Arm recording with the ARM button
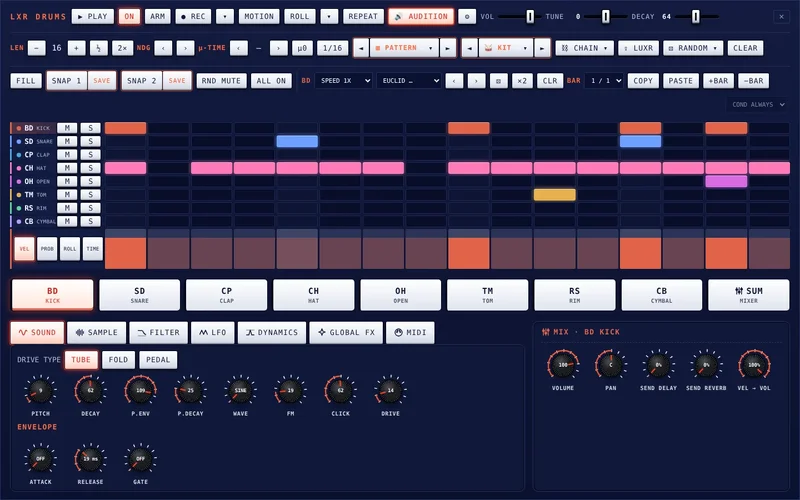The width and height of the screenshot is (800, 500). [x=157, y=16]
